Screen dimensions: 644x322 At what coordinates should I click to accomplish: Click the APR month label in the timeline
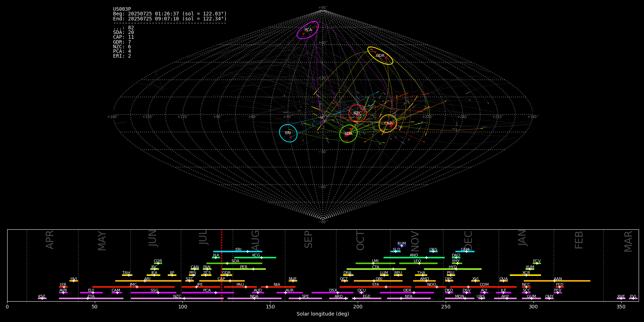tap(50, 240)
